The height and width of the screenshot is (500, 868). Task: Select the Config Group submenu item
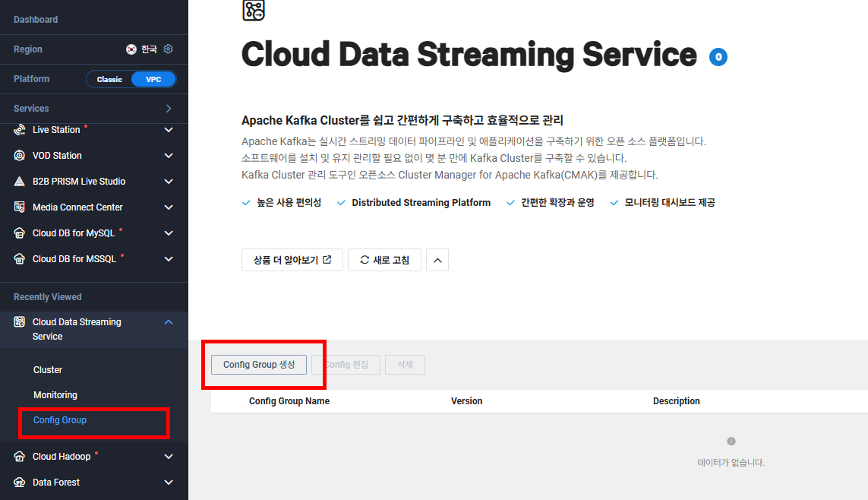pos(60,419)
